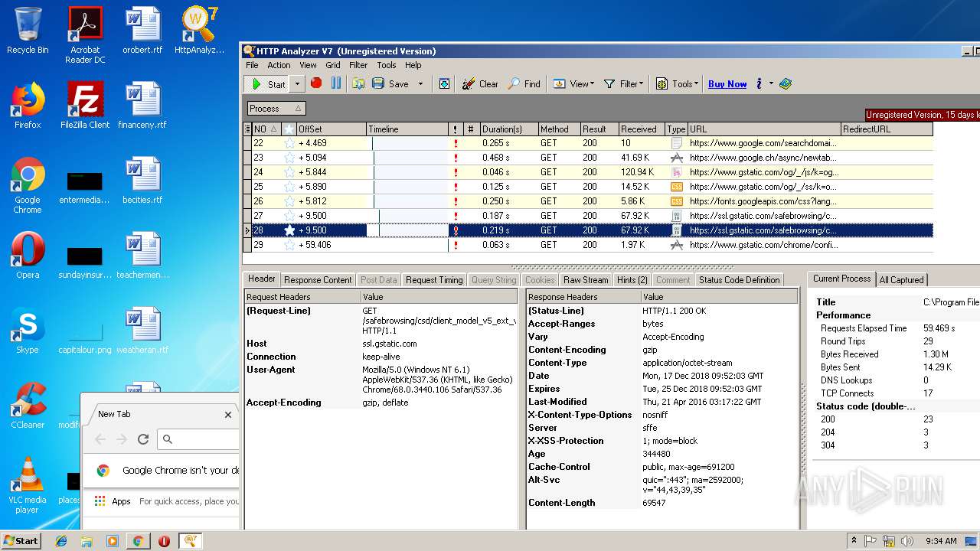
Task: Reload the page in the Chrome window
Action: tap(142, 439)
